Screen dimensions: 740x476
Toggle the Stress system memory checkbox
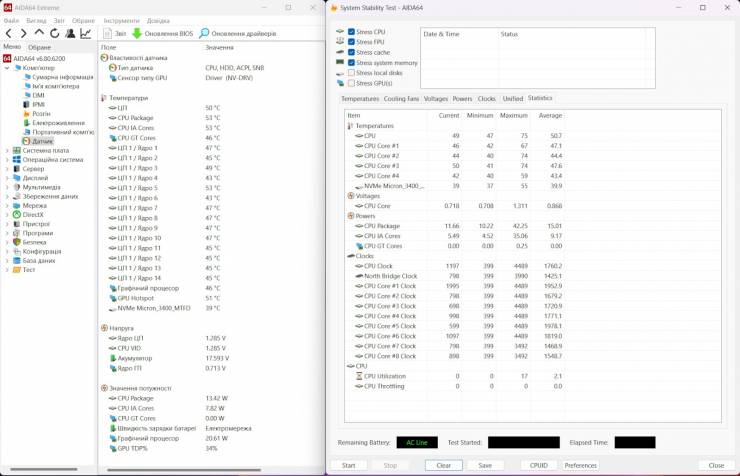click(x=351, y=63)
